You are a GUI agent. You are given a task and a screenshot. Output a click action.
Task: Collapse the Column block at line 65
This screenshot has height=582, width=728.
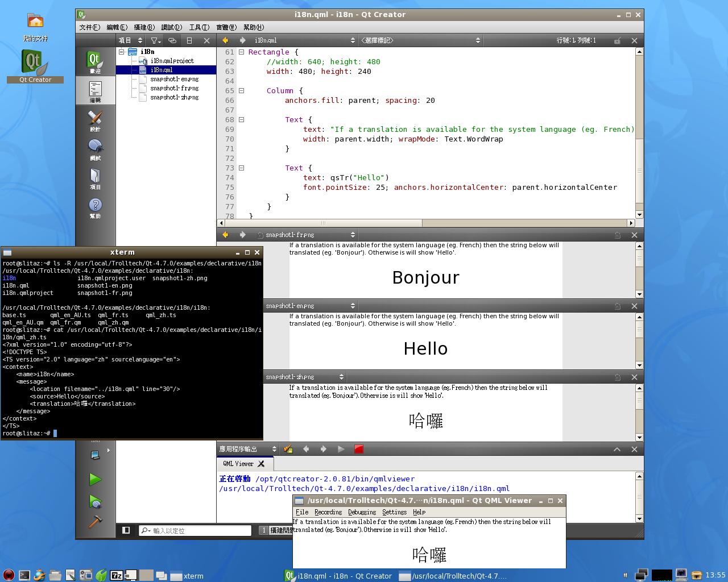click(241, 90)
